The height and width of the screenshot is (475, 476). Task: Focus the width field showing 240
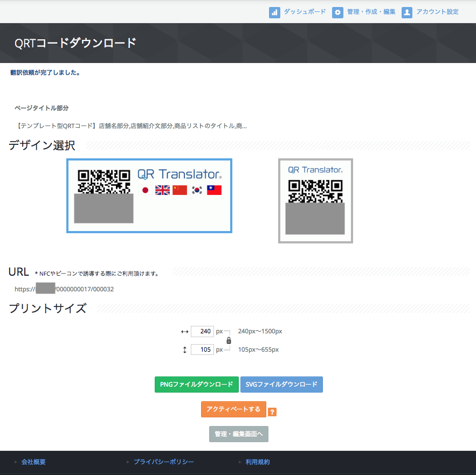[202, 331]
